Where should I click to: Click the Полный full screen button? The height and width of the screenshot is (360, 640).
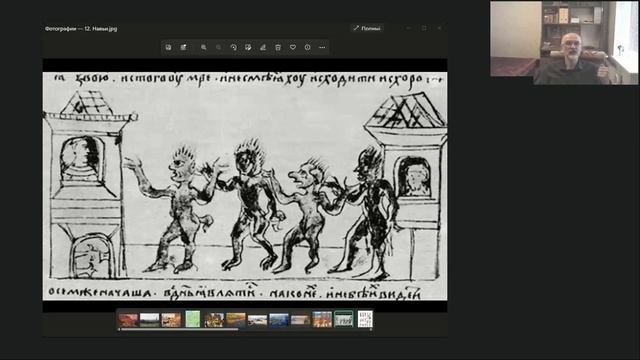pyautogui.click(x=367, y=28)
